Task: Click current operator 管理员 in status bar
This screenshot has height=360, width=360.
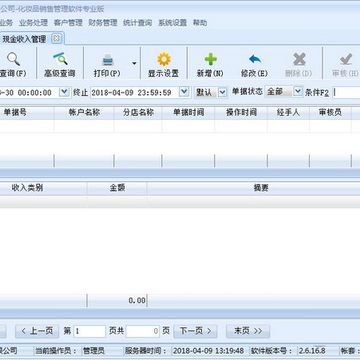Action: coord(93,351)
